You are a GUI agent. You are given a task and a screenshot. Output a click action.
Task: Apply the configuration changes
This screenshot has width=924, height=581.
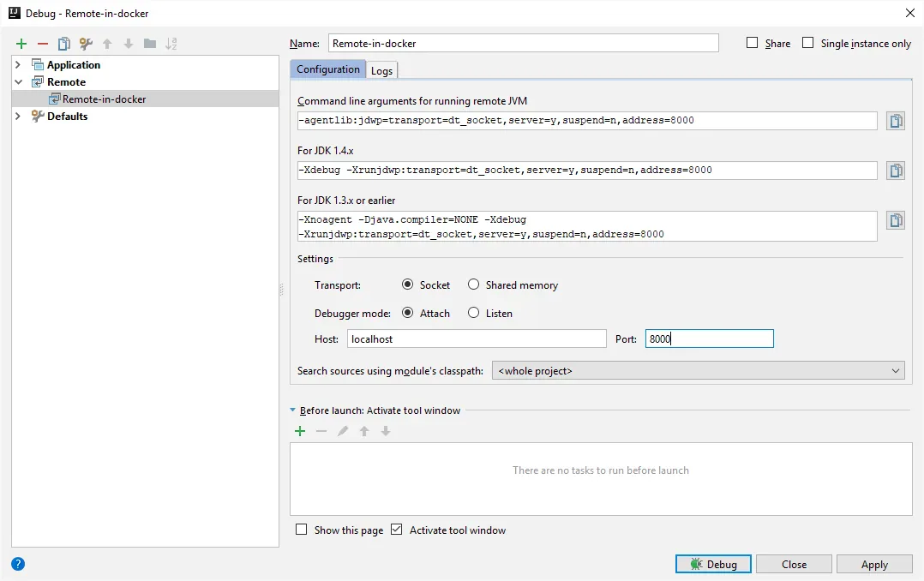[874, 564]
